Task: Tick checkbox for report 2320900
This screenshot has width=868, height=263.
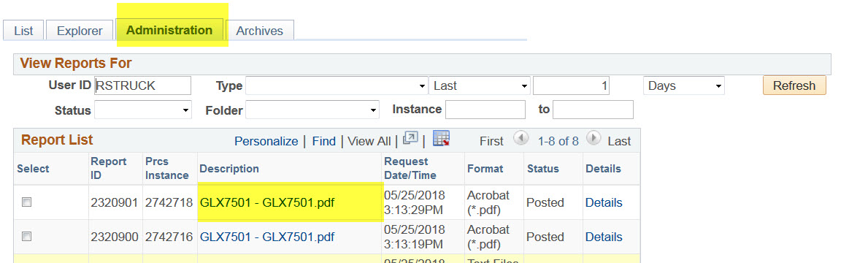Action: [x=26, y=237]
